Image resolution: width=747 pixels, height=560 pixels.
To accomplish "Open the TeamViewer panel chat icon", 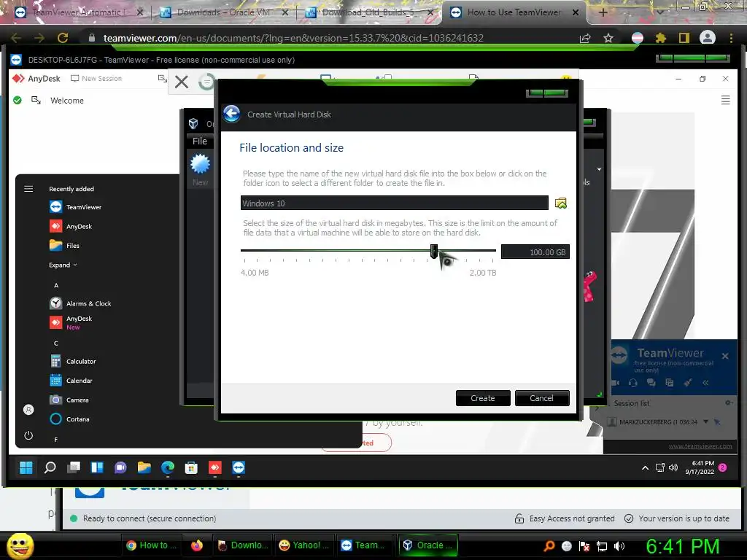I will coord(651,382).
